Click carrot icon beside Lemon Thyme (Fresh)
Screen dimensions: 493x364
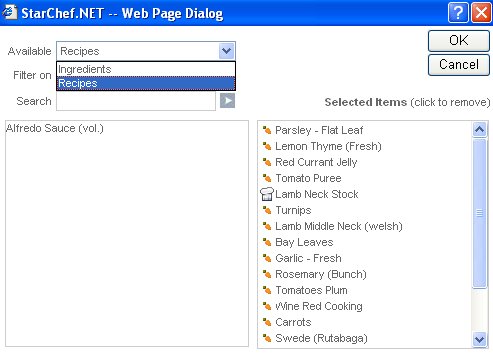267,146
